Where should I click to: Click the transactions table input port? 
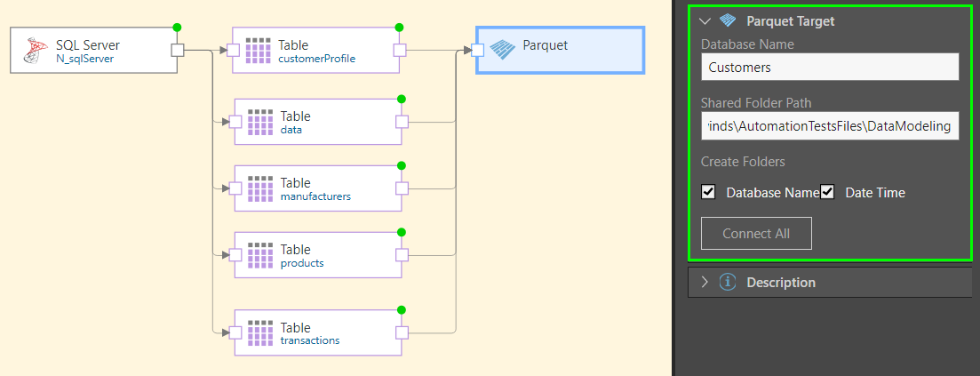coord(235,333)
